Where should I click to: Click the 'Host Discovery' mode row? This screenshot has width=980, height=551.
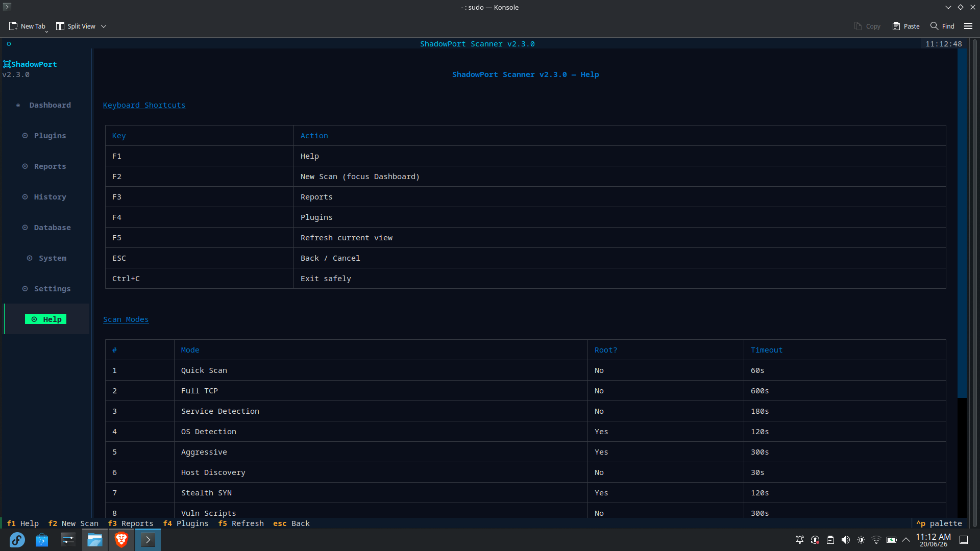coord(525,472)
